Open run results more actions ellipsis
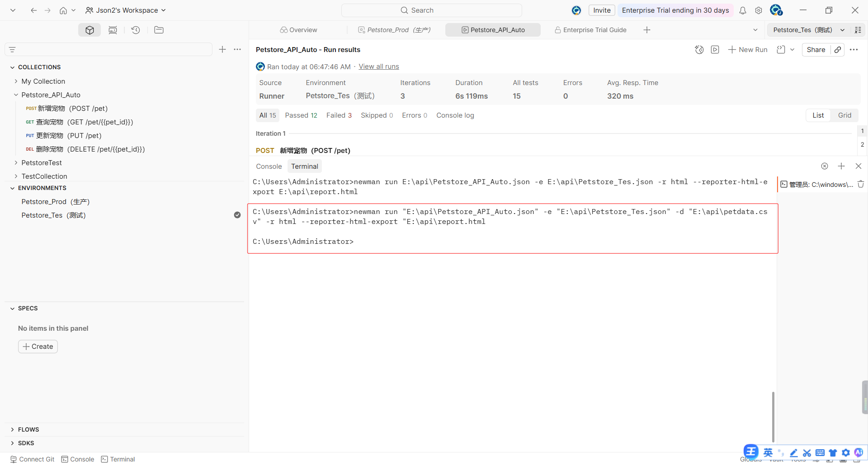This screenshot has height=466, width=868. [854, 50]
